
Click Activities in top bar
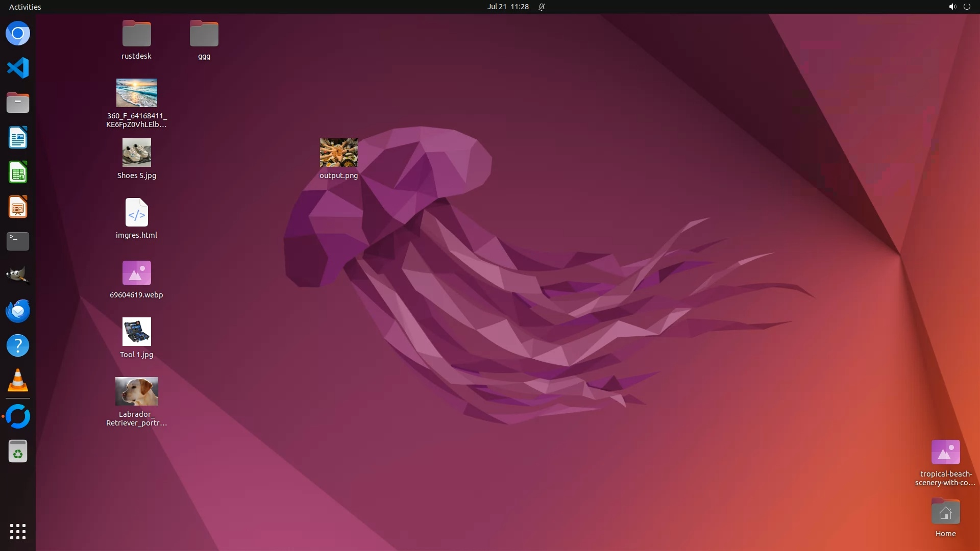(25, 7)
